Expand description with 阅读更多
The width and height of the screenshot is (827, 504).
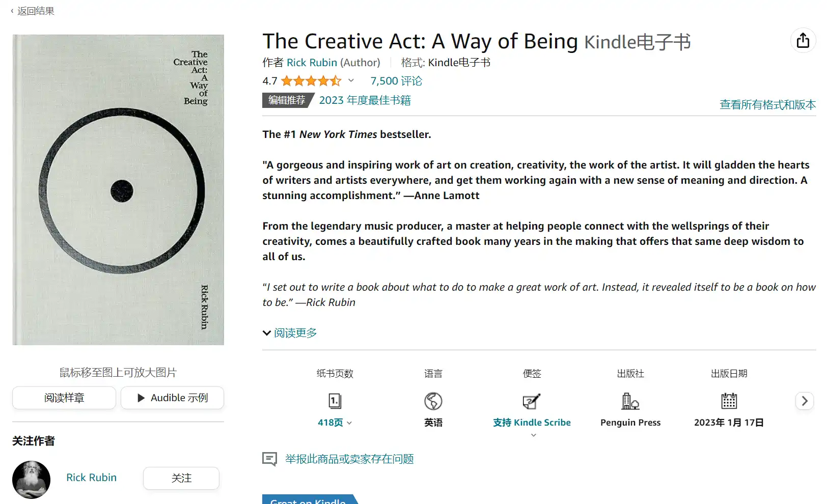290,333
